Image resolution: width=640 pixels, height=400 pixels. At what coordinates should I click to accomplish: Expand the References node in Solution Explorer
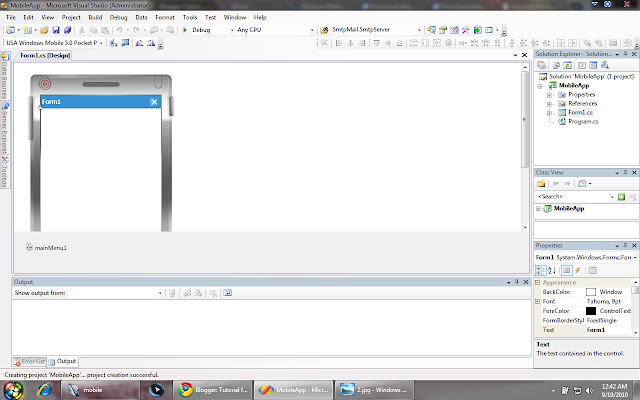coord(549,104)
